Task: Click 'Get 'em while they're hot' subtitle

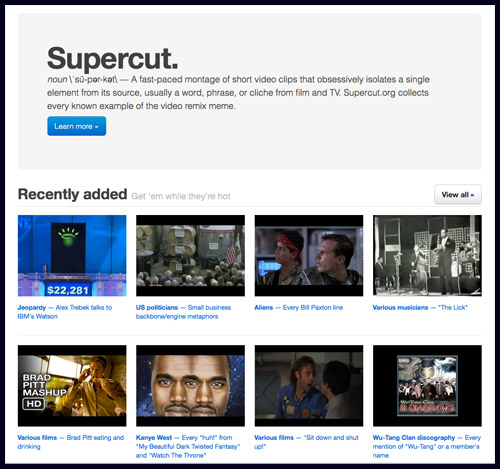Action: (x=181, y=196)
